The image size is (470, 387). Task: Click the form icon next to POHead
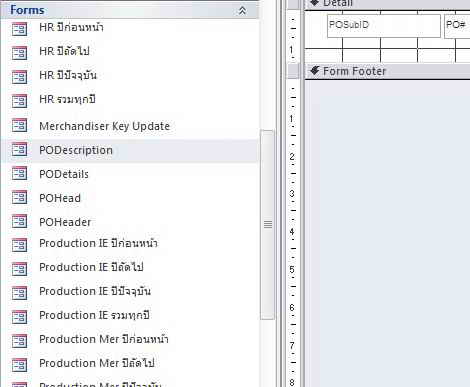[19, 198]
